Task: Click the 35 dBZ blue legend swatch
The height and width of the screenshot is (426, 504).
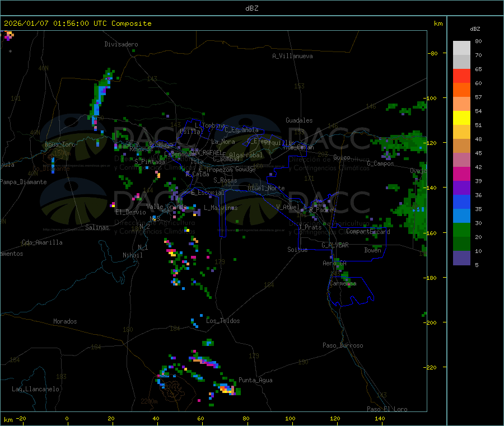Action: pyautogui.click(x=461, y=216)
